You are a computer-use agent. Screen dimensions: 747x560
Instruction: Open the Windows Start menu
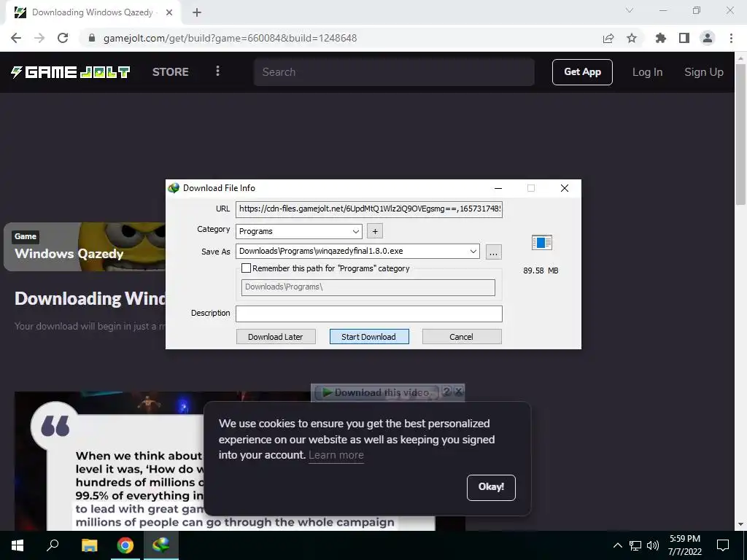pyautogui.click(x=18, y=545)
